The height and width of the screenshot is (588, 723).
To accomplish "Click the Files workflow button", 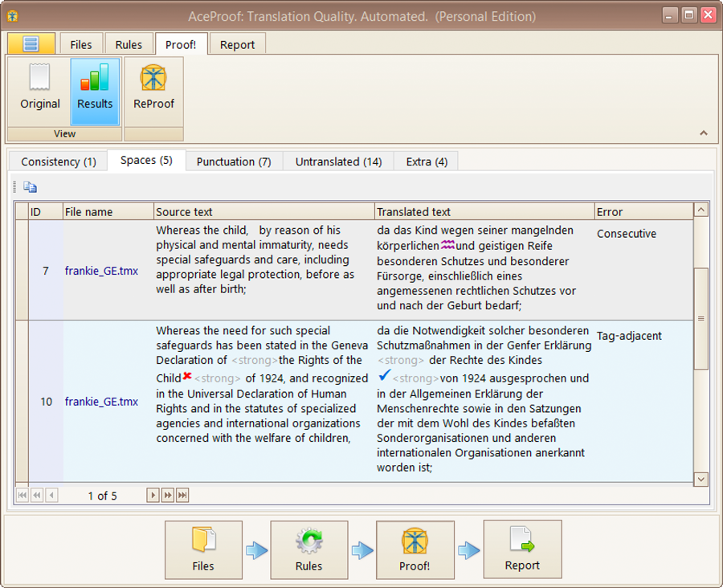I will 203,549.
